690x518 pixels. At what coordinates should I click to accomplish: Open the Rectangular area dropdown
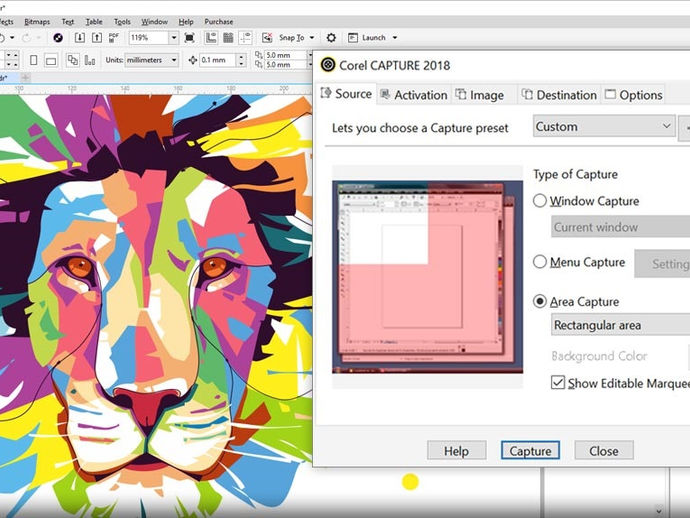click(620, 325)
